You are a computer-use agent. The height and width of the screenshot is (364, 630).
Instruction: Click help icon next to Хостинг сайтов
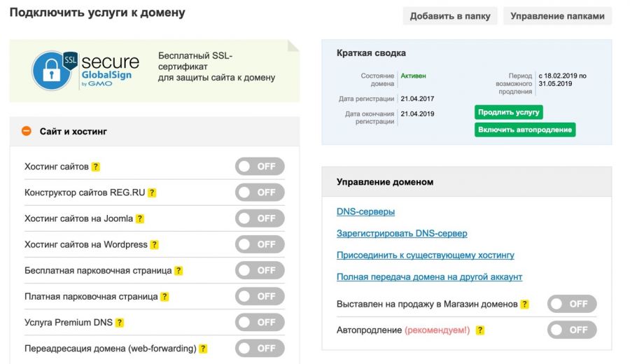(x=96, y=167)
